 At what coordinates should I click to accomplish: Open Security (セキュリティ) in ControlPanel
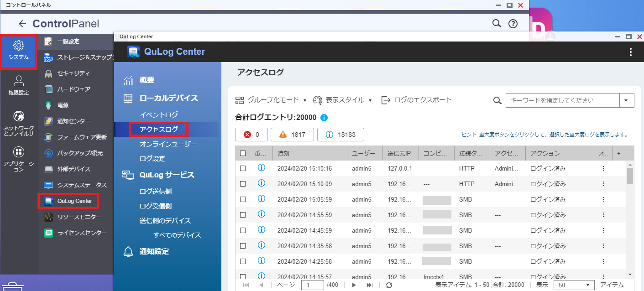coord(67,73)
